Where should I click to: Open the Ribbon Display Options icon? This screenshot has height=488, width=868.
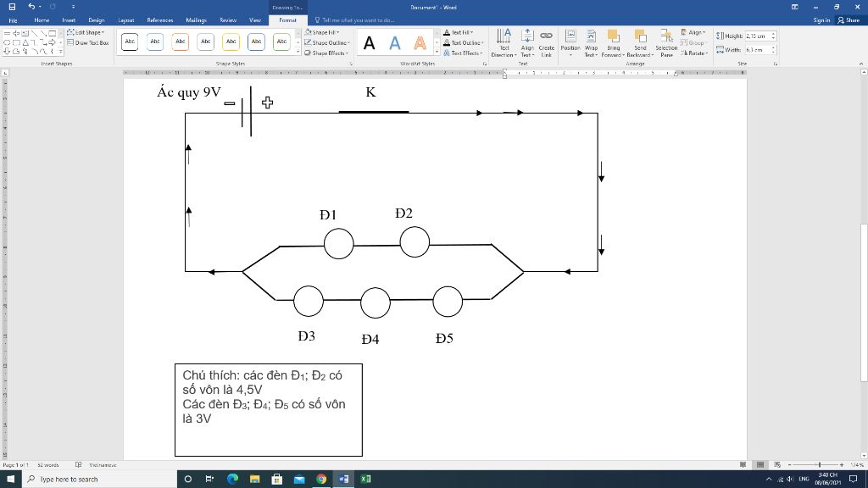click(794, 7)
